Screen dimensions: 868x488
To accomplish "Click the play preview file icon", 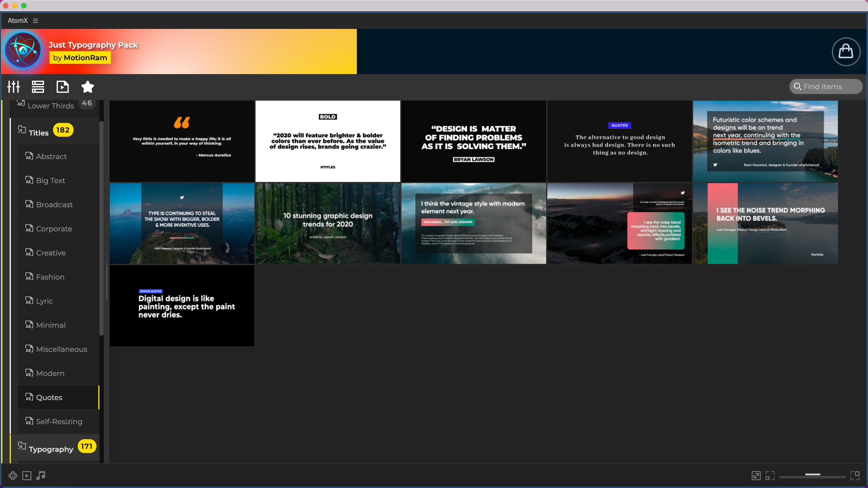I will pos(63,86).
